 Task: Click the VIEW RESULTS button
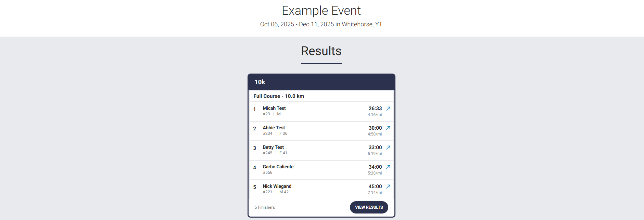[x=369, y=207]
